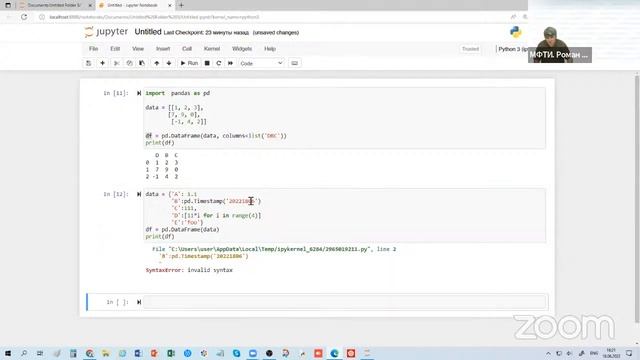Run the empty cell via its side icon
The width and height of the screenshot is (640, 360).
point(139,302)
